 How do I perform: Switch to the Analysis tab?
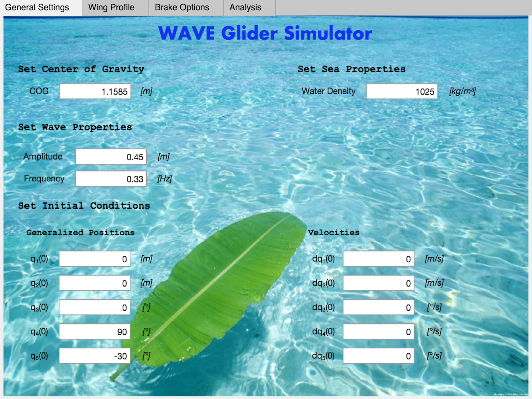point(249,8)
